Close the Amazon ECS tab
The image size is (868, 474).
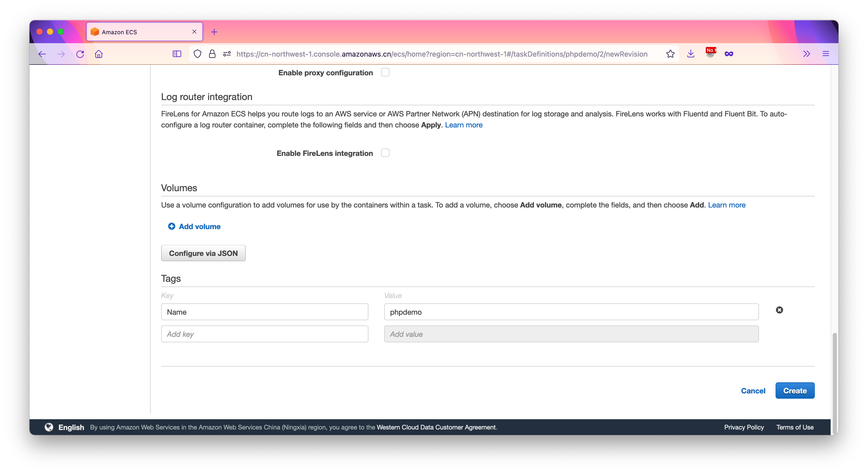(x=194, y=32)
